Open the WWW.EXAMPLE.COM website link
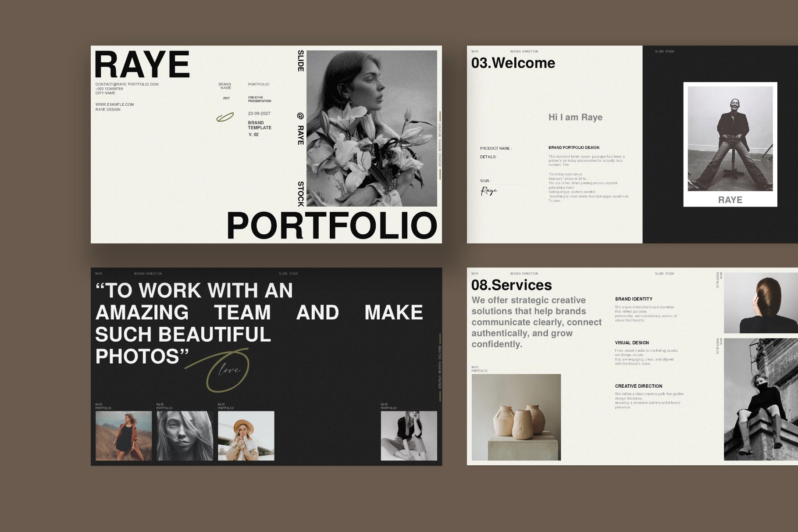Screen dimensions: 798x532 114,104
